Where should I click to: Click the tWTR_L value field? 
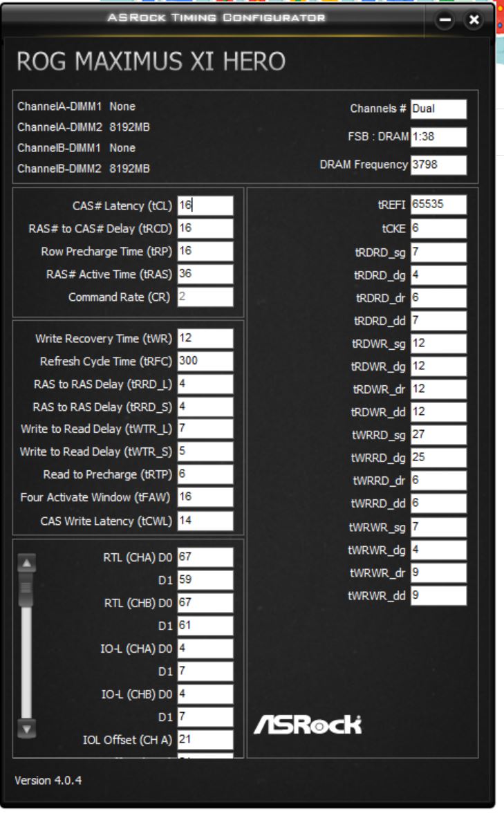(x=205, y=429)
